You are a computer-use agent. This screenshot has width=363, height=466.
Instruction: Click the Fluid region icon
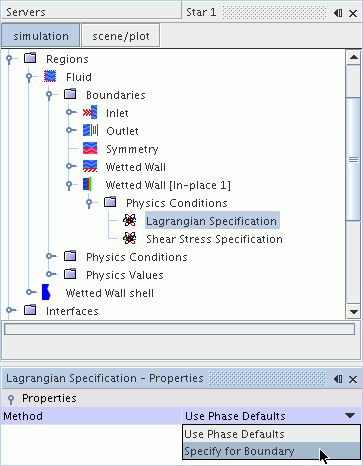[50, 77]
